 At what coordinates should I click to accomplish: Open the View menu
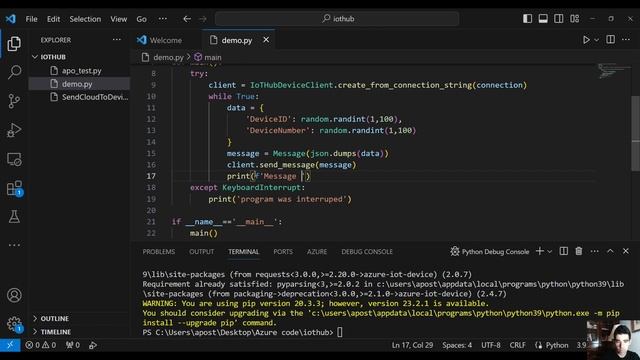point(118,19)
